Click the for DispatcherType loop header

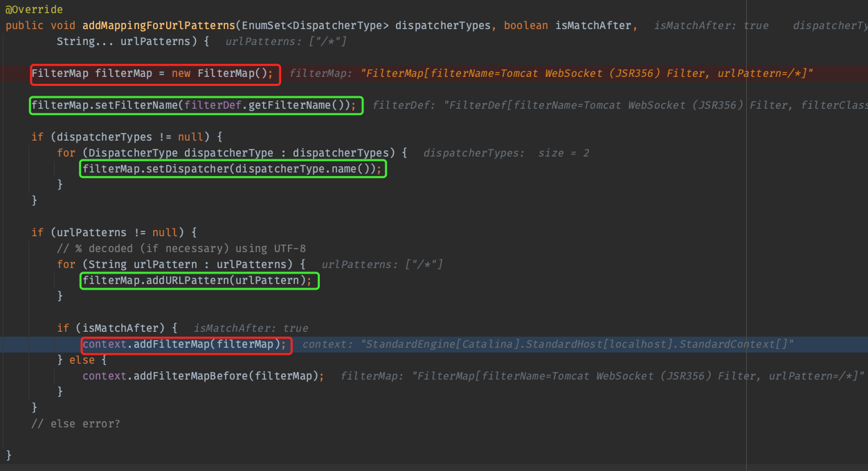(232, 153)
